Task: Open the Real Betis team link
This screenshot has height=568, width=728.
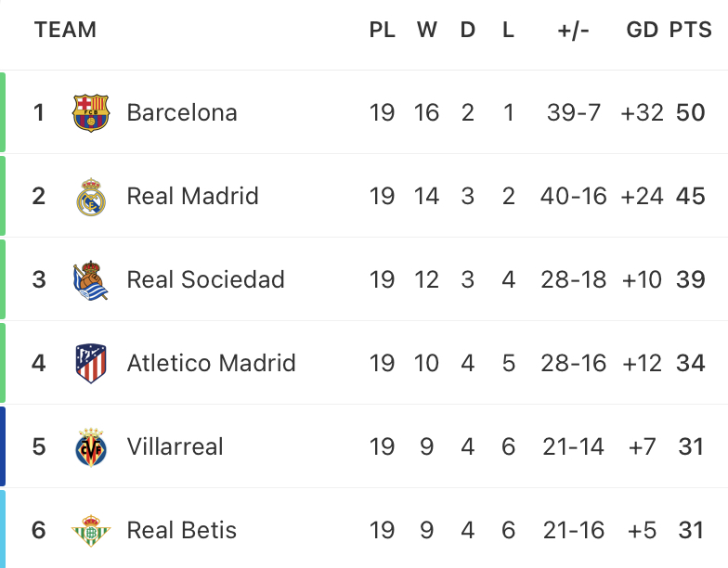Action: coord(182,531)
